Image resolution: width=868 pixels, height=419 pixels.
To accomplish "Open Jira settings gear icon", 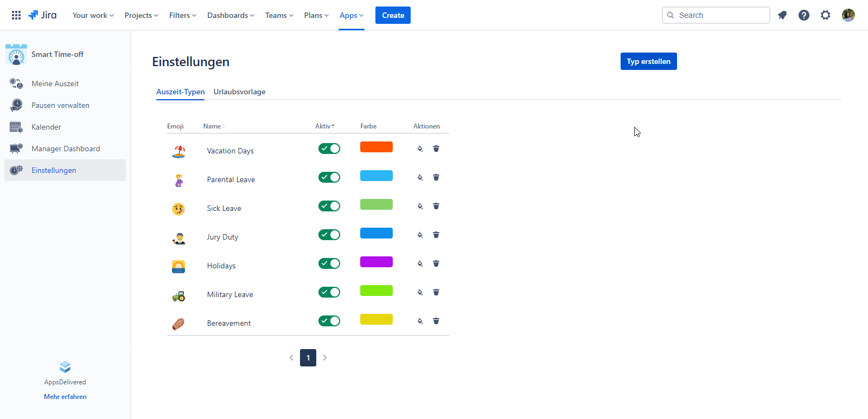I will (825, 15).
